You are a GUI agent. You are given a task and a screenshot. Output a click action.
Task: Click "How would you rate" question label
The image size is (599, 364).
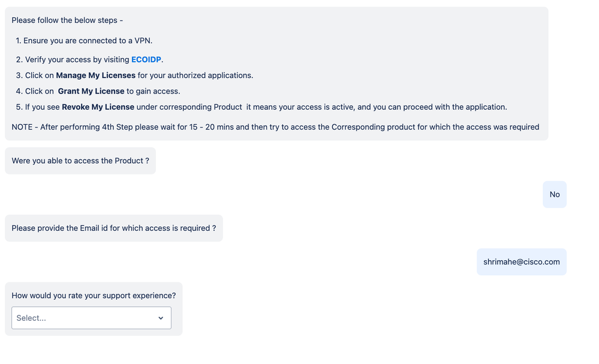point(94,295)
